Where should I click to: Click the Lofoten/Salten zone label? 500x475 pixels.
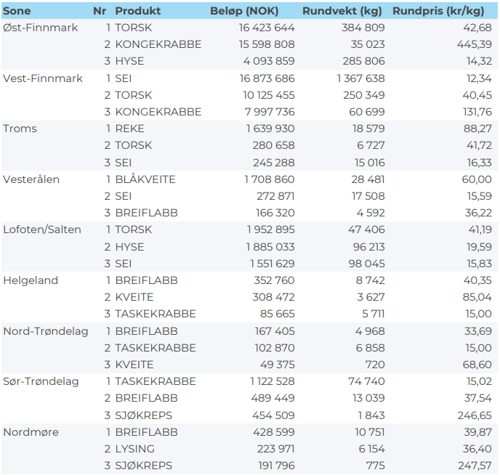[x=42, y=230]
